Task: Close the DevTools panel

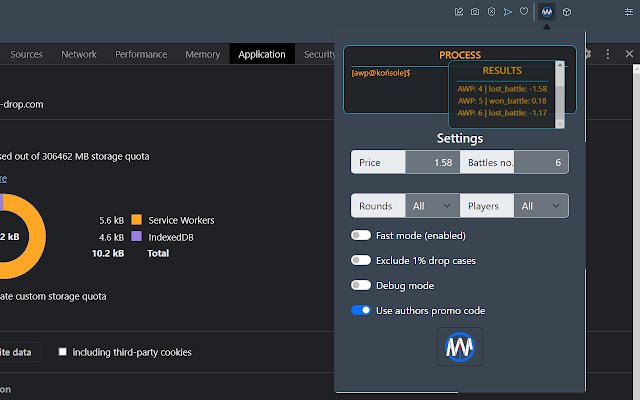Action: pos(629,54)
